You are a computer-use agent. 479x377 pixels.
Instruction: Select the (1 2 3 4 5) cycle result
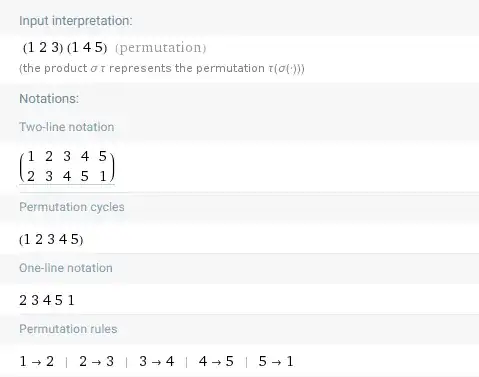51,239
